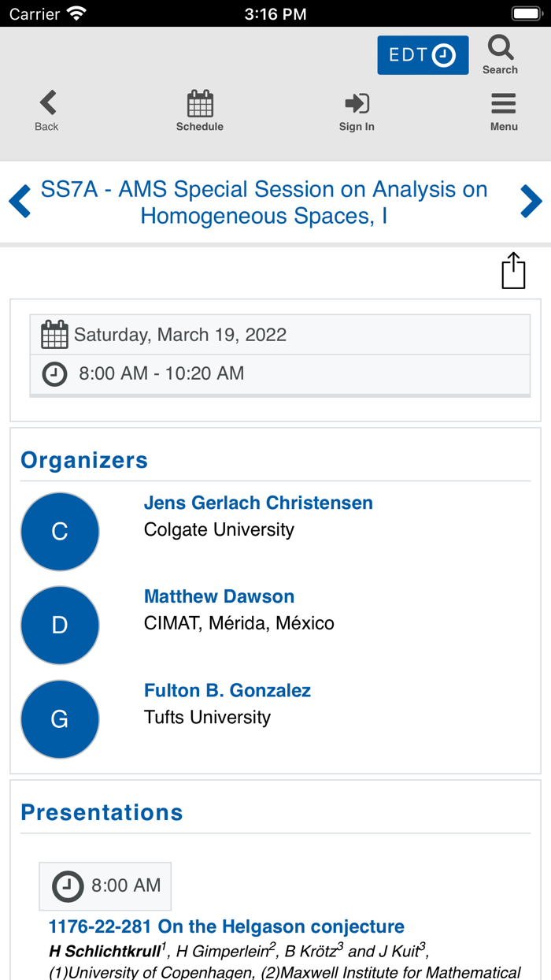Select Fulton B. Gonzalez organizer link
Screen dimensions: 551x980
pos(227,690)
